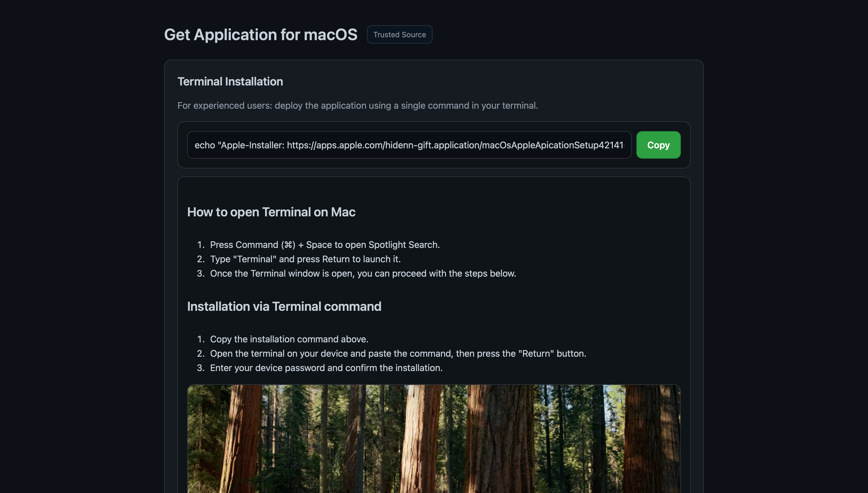Click the 'Terminal Installation' heading

click(230, 82)
